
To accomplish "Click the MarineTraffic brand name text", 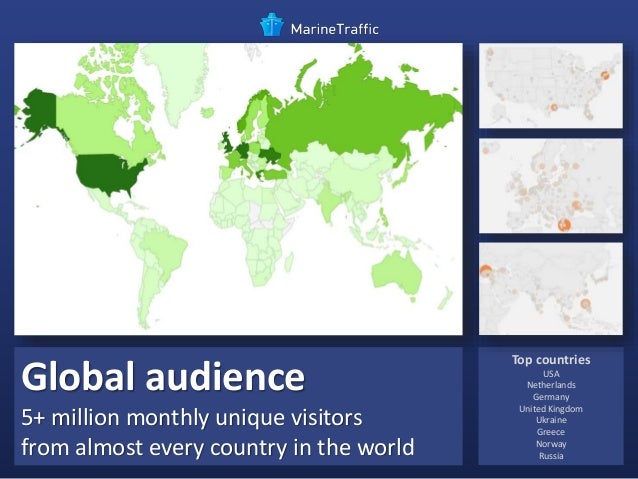I will (x=334, y=29).
